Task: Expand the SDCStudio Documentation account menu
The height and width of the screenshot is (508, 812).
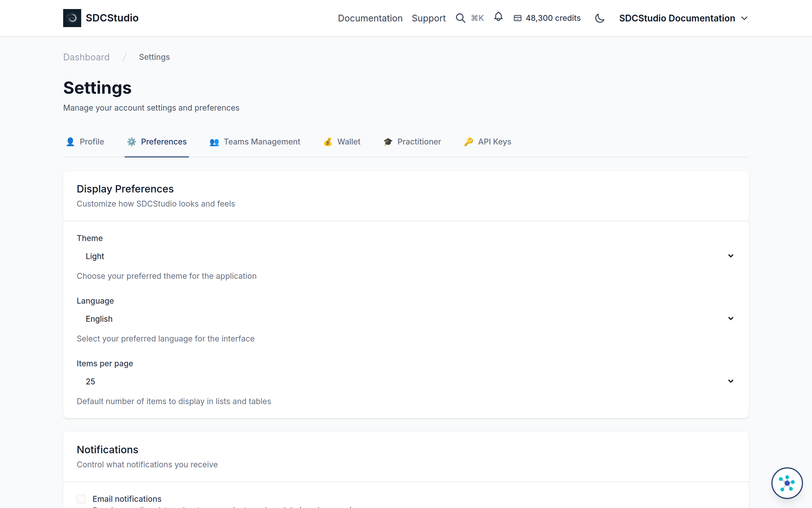Action: click(683, 18)
